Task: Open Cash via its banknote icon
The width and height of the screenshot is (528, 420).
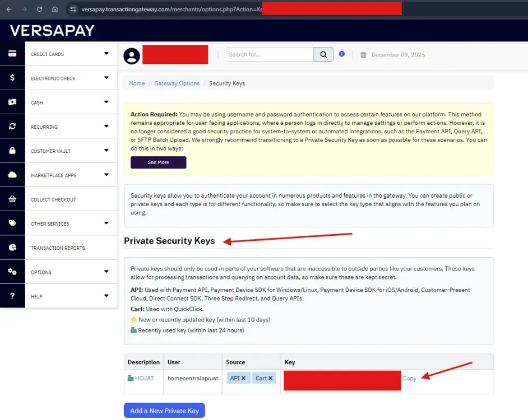Action: 12,102
